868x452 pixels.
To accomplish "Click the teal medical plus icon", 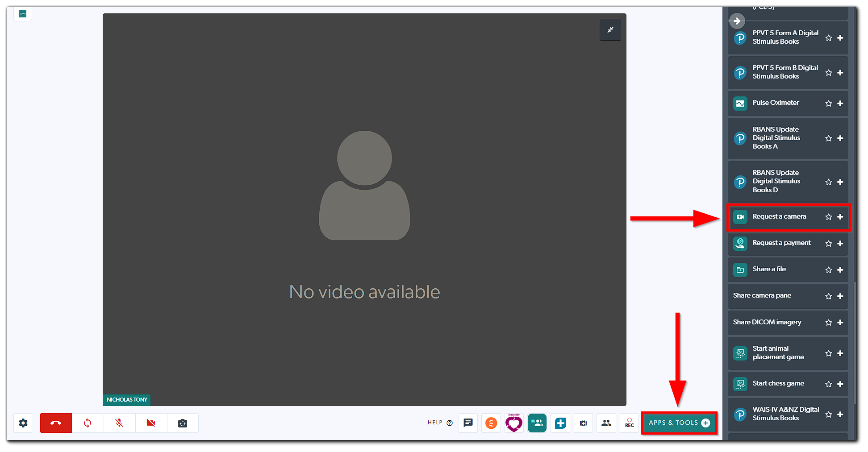I will [x=560, y=423].
